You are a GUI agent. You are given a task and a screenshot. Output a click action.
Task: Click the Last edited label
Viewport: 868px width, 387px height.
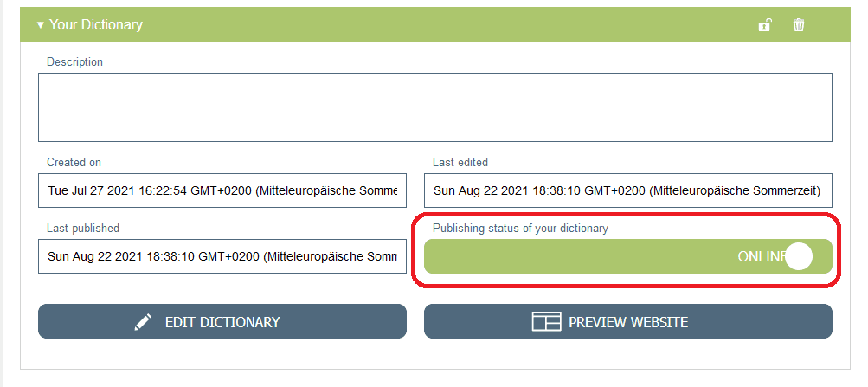pos(460,162)
